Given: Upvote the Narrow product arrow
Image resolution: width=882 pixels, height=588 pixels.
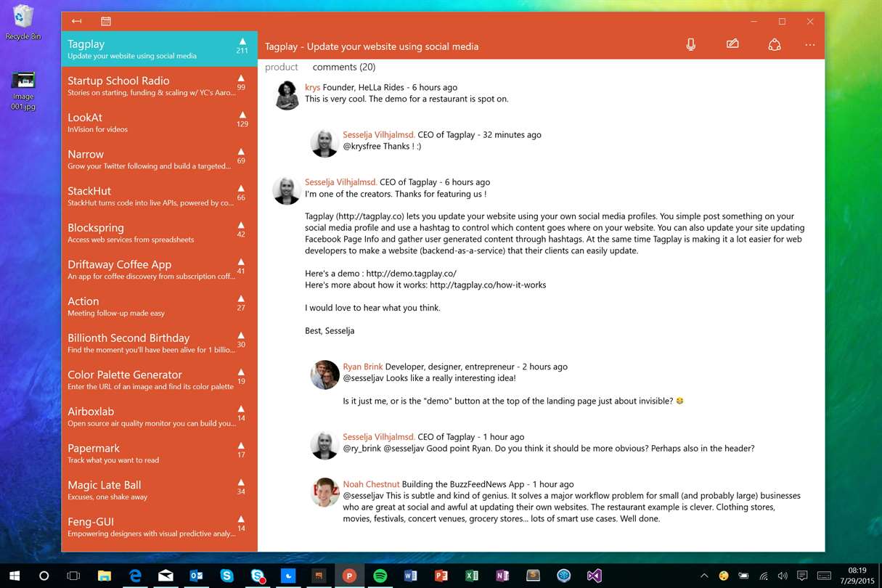Looking at the screenshot, I should [242, 152].
